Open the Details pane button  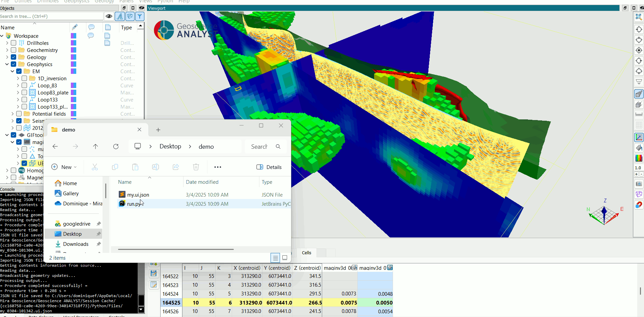pyautogui.click(x=269, y=167)
